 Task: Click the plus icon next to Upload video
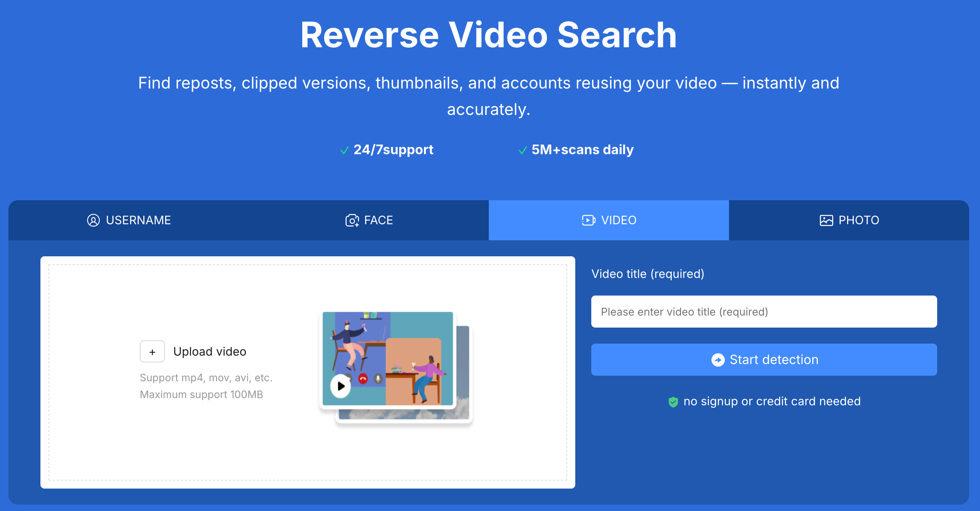[x=152, y=351]
